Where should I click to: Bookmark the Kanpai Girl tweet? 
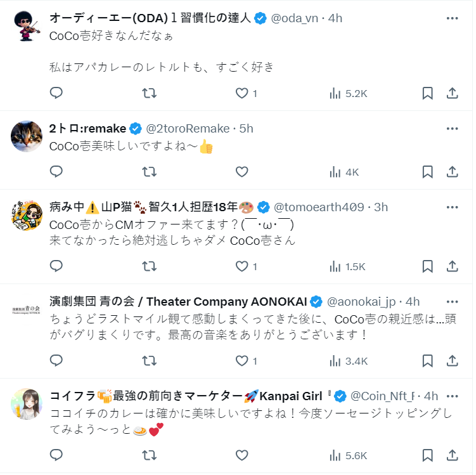coord(428,455)
